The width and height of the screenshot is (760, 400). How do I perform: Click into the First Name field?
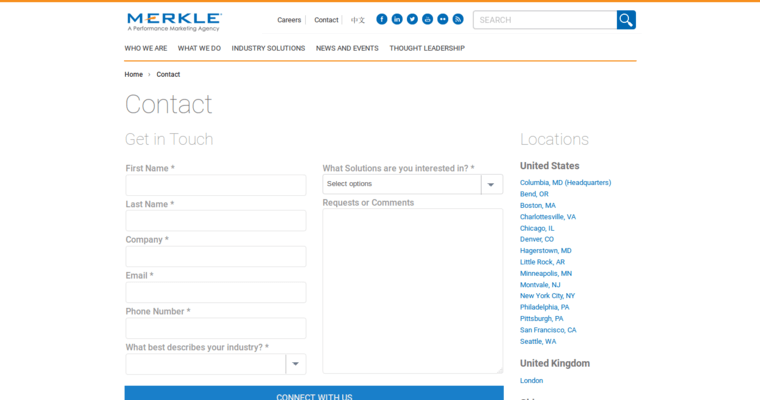[x=216, y=185]
